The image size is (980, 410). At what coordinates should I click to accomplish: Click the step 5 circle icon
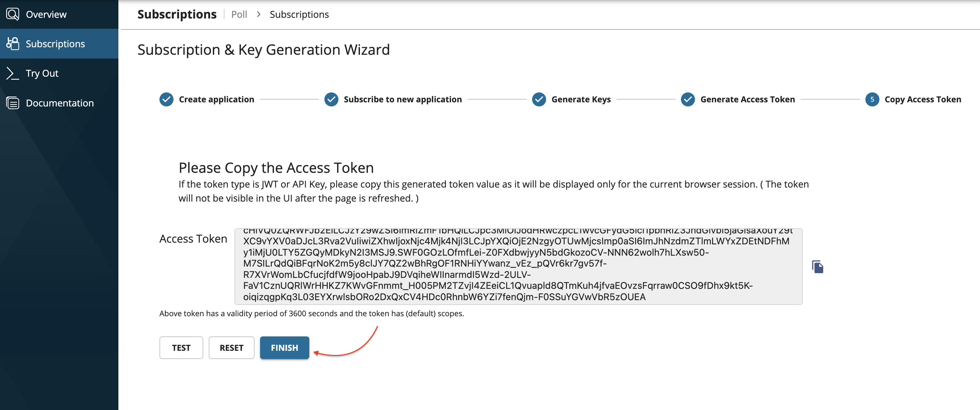pos(872,99)
